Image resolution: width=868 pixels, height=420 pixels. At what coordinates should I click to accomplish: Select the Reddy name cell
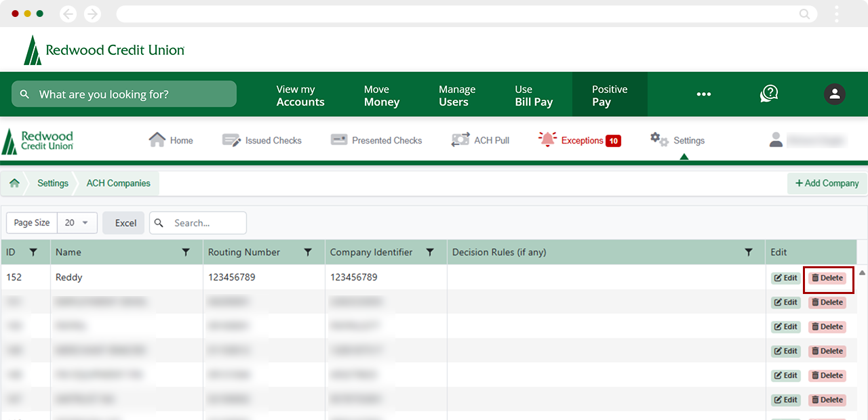coord(127,277)
